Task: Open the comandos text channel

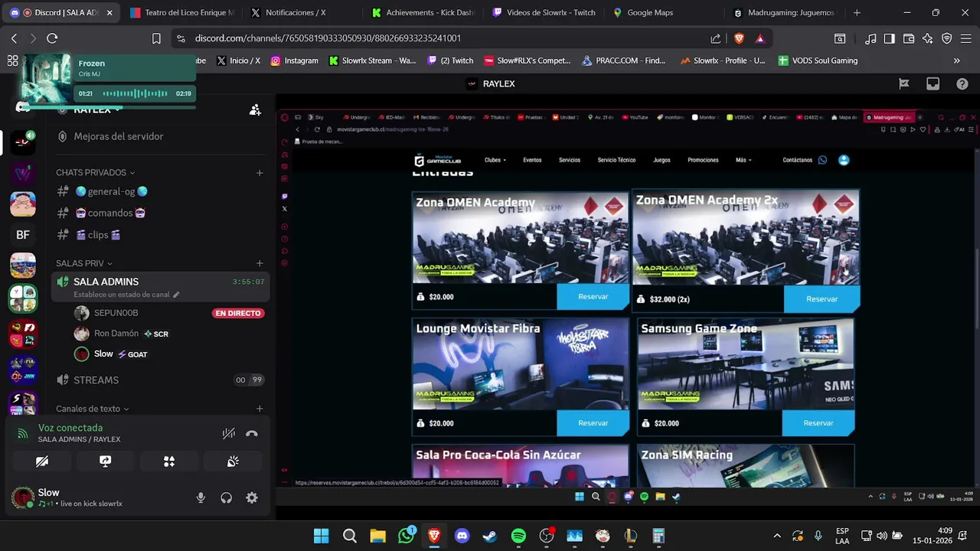Action: coord(161,213)
